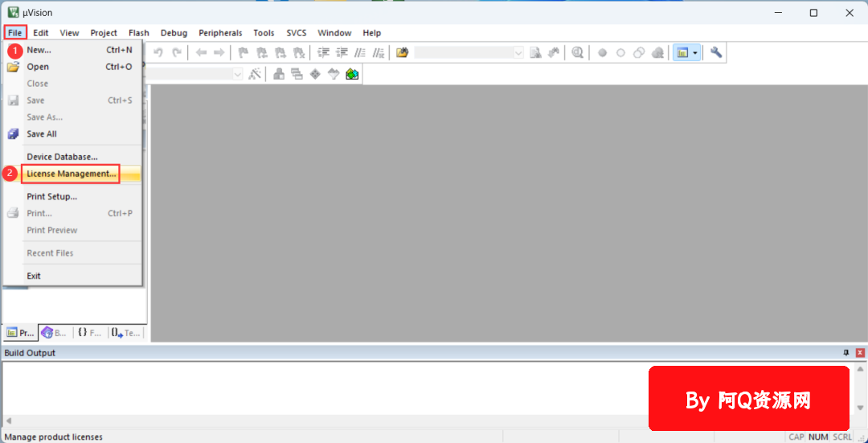This screenshot has width=868, height=443.
Task: Open Configuration wrench icon
Action: [716, 52]
